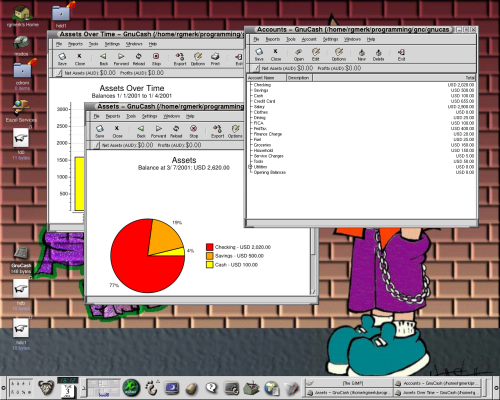Open Settings menu in Assets Over Time window
This screenshot has width=500, height=400.
click(112, 44)
